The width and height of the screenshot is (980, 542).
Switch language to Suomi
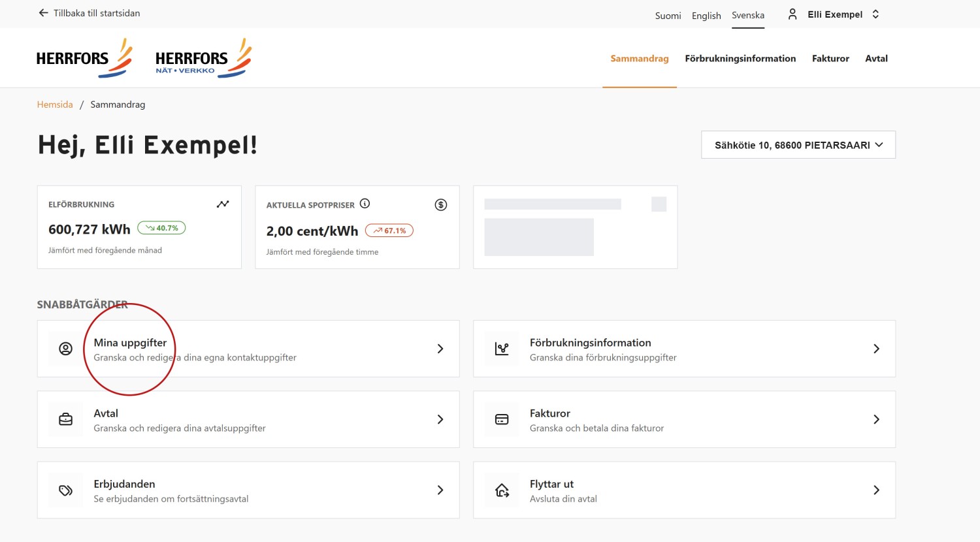tap(668, 16)
